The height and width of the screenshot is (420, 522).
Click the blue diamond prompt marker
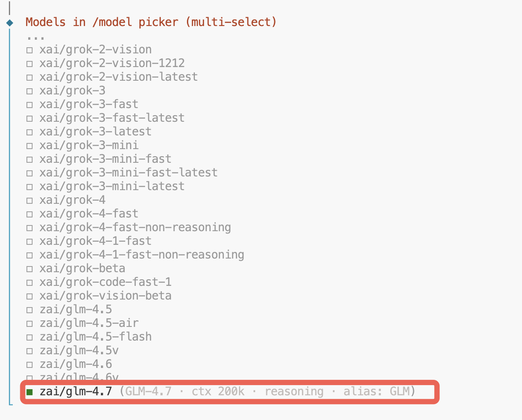(x=10, y=22)
